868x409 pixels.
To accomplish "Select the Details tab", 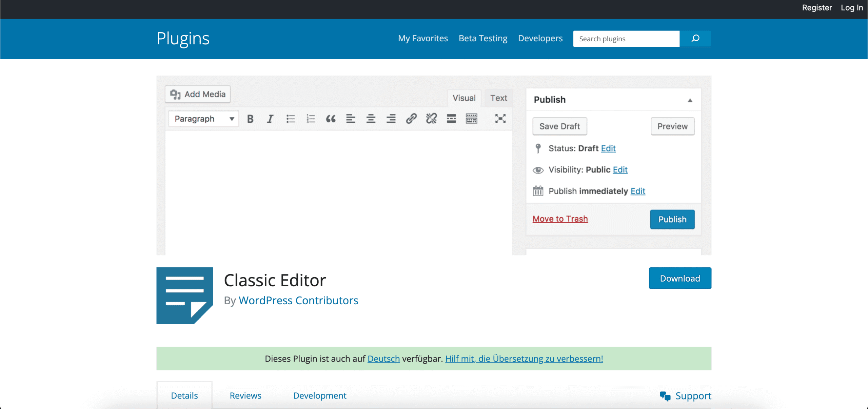I will pyautogui.click(x=184, y=395).
